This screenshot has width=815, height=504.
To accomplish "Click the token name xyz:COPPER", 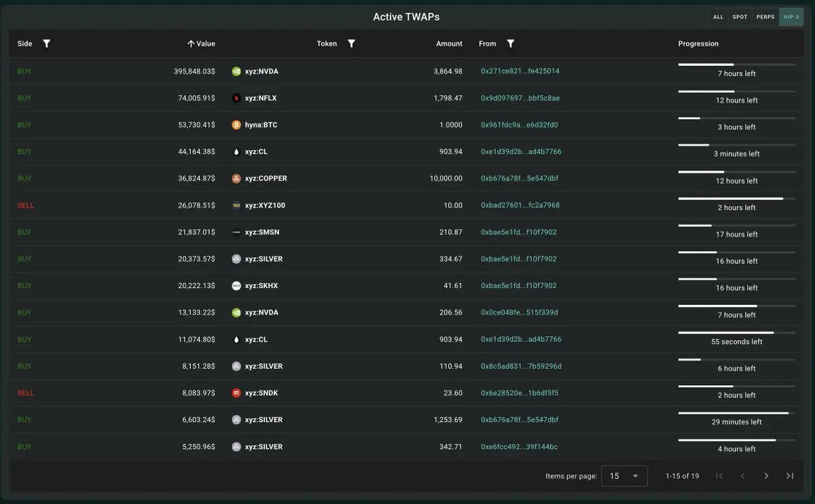I will pos(266,179).
